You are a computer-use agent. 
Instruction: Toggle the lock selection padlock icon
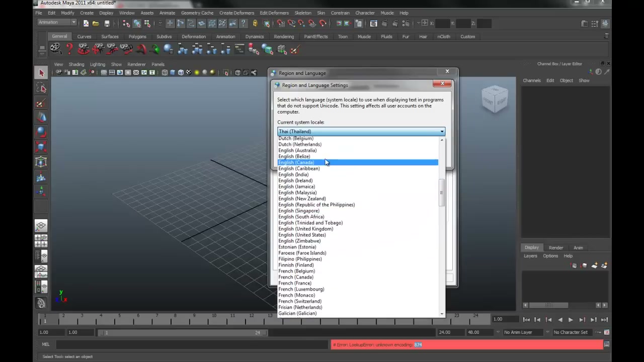(x=255, y=23)
